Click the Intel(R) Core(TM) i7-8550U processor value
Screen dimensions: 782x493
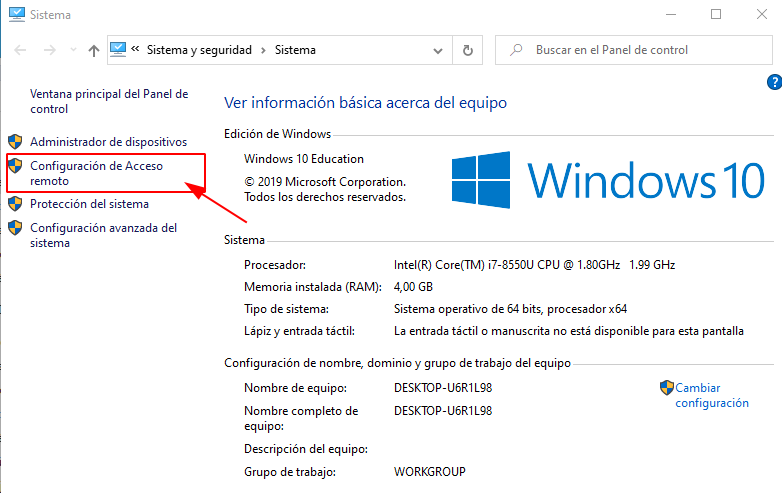coord(534,265)
